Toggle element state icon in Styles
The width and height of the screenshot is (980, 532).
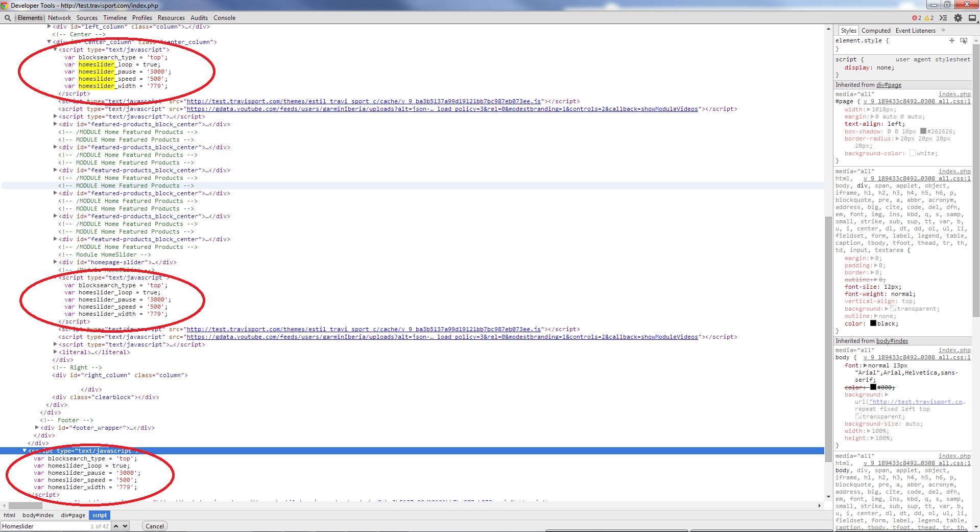click(x=964, y=40)
